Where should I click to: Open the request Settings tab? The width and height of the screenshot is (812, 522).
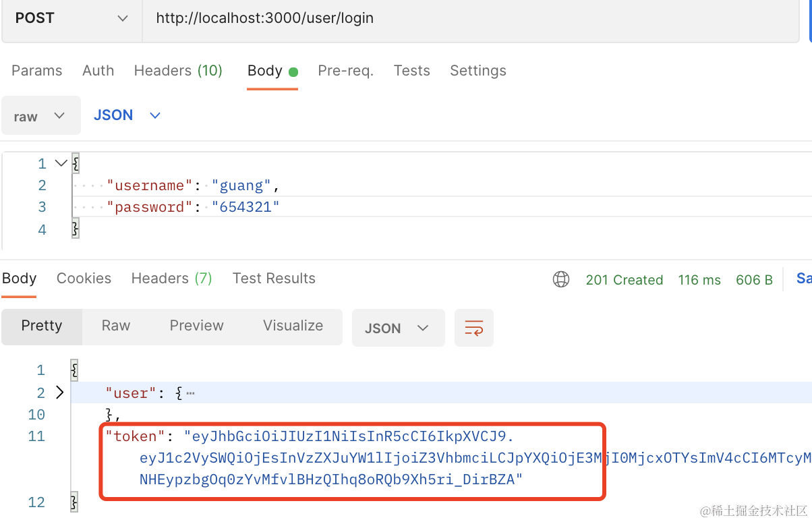(477, 71)
